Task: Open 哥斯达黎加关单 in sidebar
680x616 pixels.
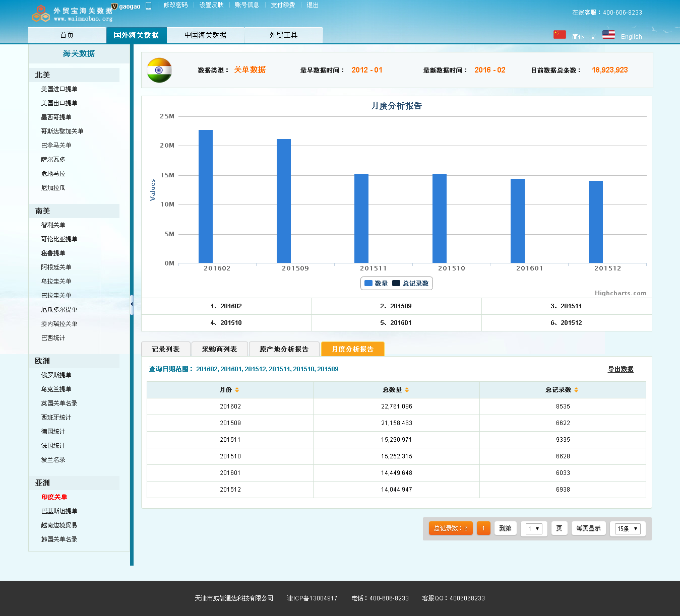Action: pyautogui.click(x=62, y=131)
